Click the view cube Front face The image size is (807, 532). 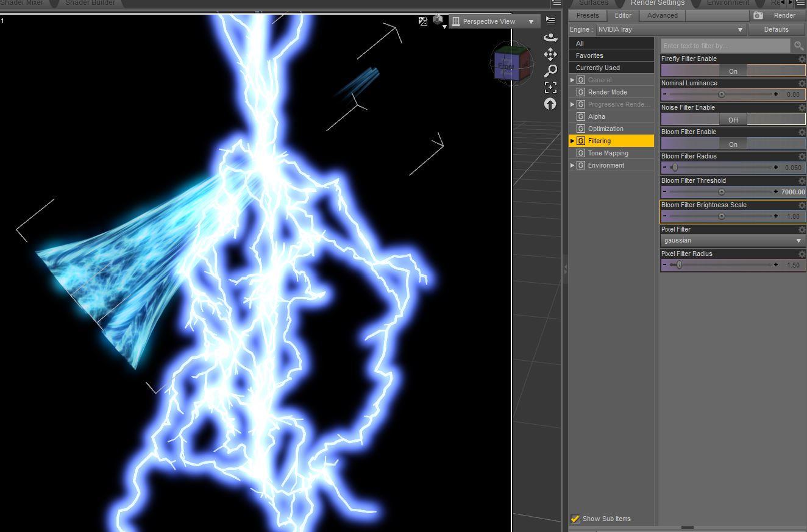(506, 66)
